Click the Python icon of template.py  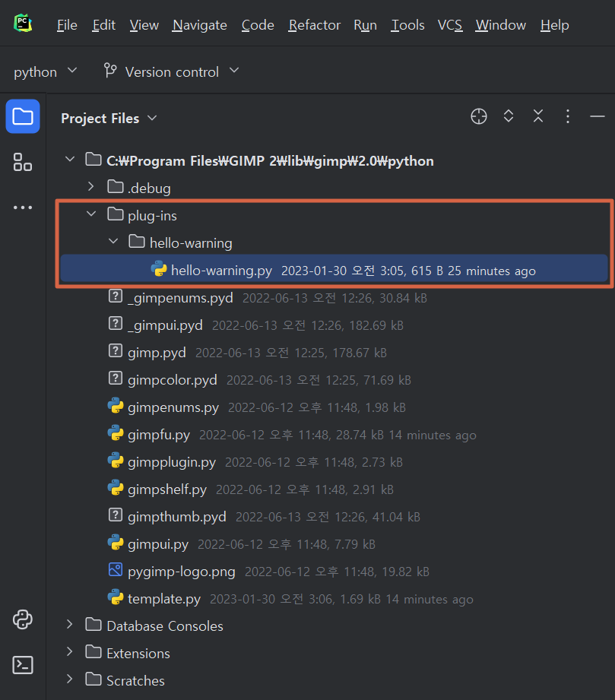[116, 597]
